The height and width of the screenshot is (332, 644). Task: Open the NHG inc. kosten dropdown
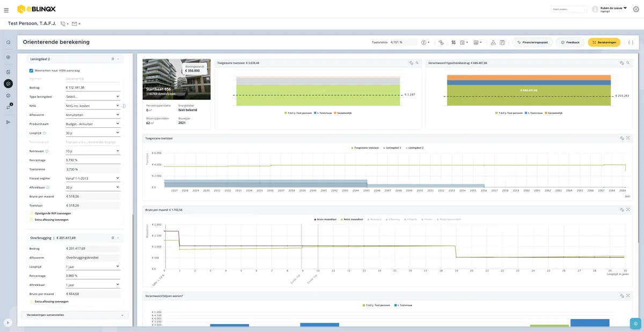click(x=92, y=106)
